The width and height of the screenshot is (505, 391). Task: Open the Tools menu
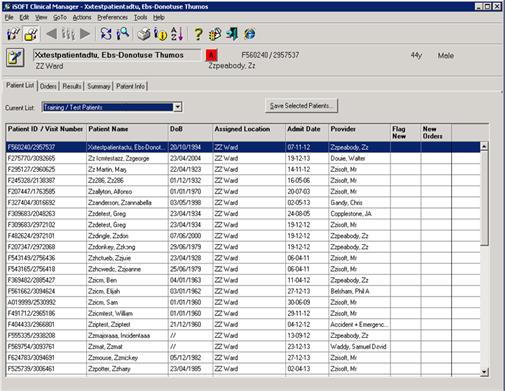coord(140,17)
